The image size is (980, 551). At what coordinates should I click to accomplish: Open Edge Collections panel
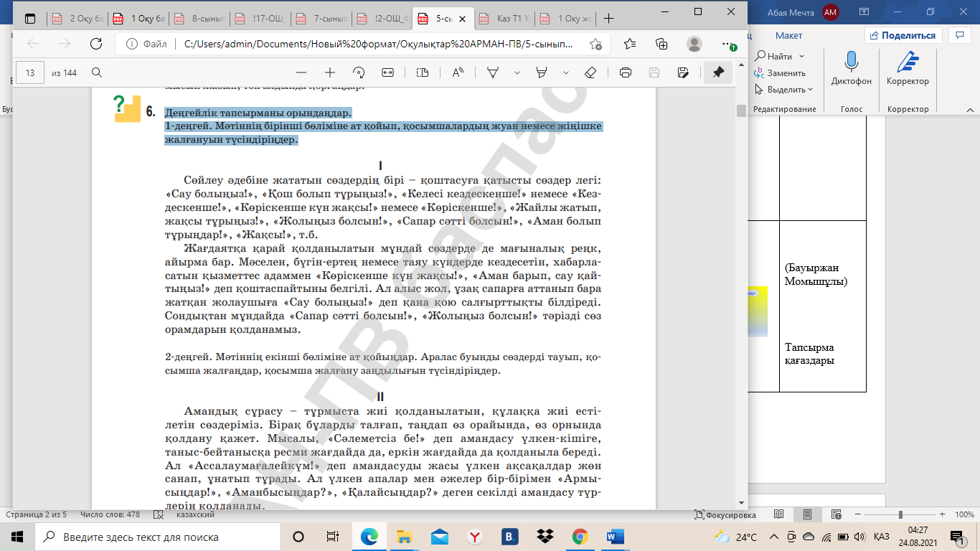click(662, 44)
